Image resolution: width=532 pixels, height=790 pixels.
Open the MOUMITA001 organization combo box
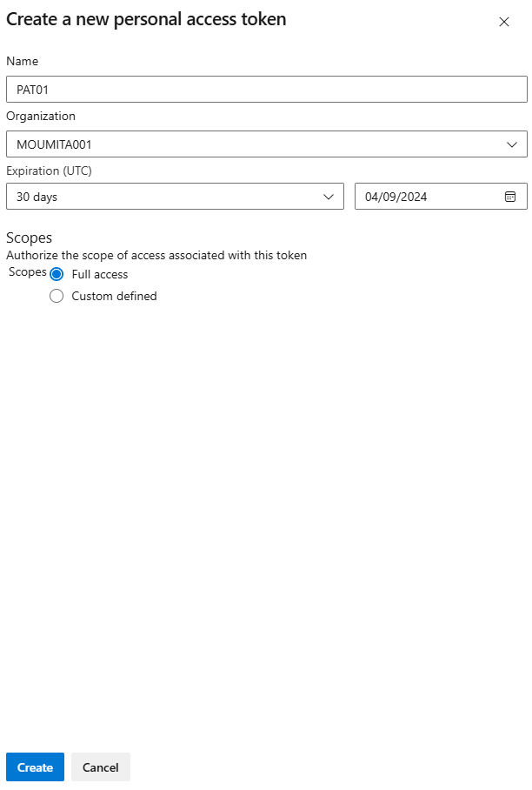pyautogui.click(x=267, y=144)
